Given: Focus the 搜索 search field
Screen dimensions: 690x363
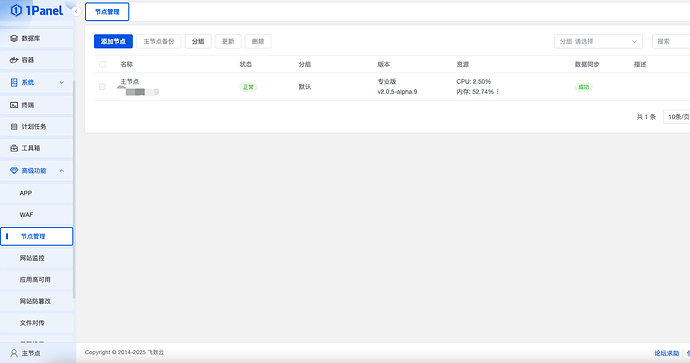Looking at the screenshot, I should pyautogui.click(x=671, y=41).
